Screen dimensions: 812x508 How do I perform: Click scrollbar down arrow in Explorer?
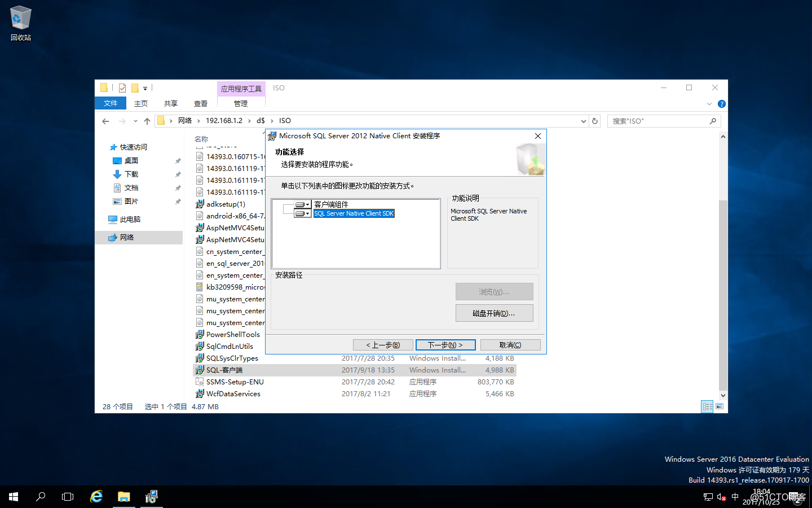coord(723,396)
